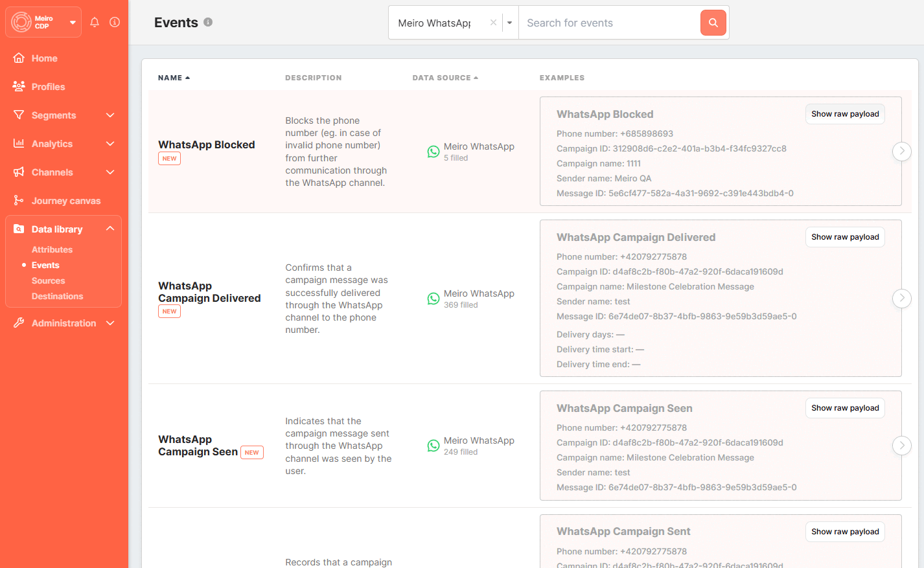This screenshot has width=924, height=568.
Task: Click the info icon in sidebar header
Action: pyautogui.click(x=115, y=22)
